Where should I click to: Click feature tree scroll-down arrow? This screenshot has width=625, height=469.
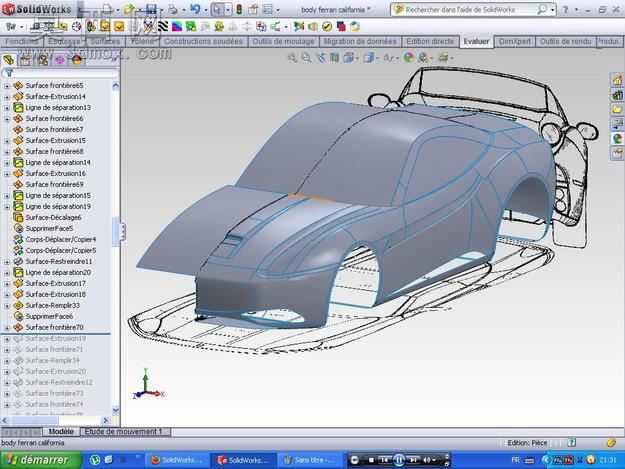pyautogui.click(x=116, y=410)
